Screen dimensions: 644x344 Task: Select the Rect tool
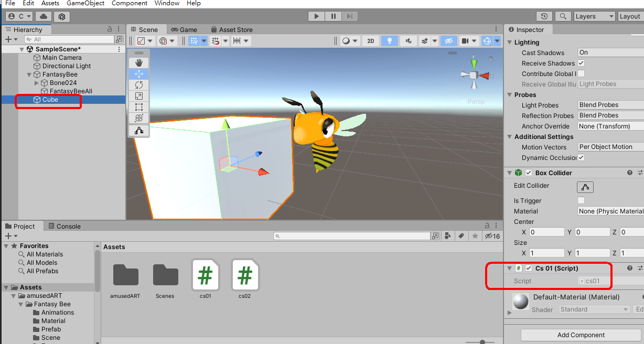(x=139, y=107)
